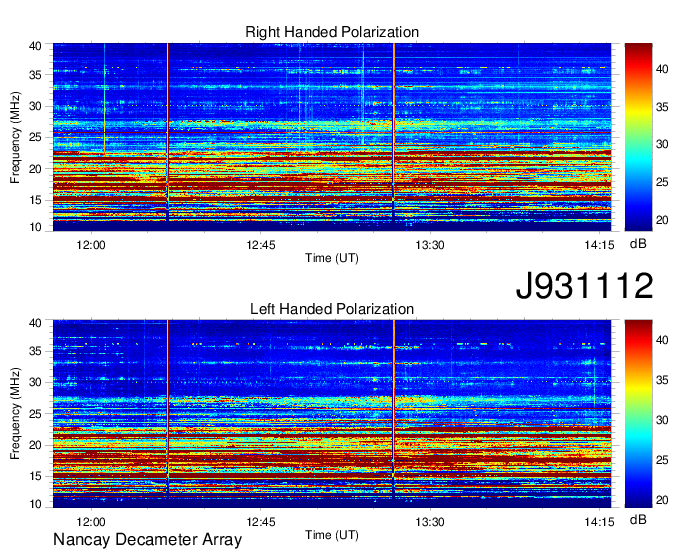
Task: Click the "dB" unit label of Left Handed colorbar
Action: tap(638, 519)
